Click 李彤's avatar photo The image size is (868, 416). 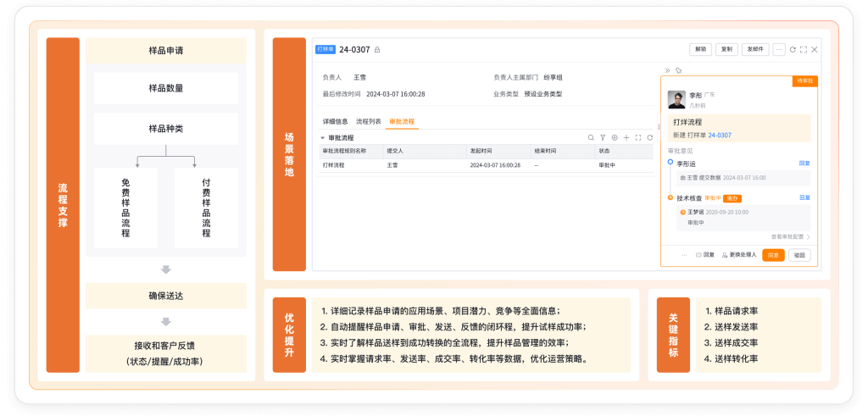click(676, 99)
